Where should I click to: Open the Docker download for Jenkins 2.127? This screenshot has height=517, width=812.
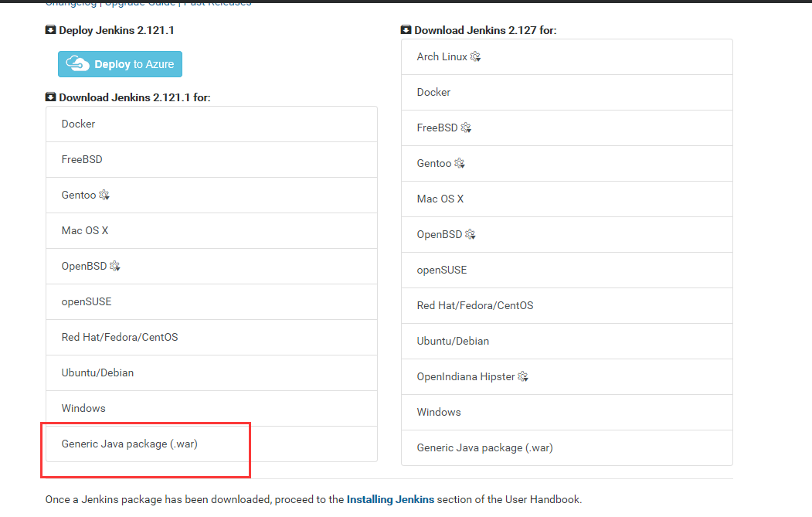click(x=567, y=92)
